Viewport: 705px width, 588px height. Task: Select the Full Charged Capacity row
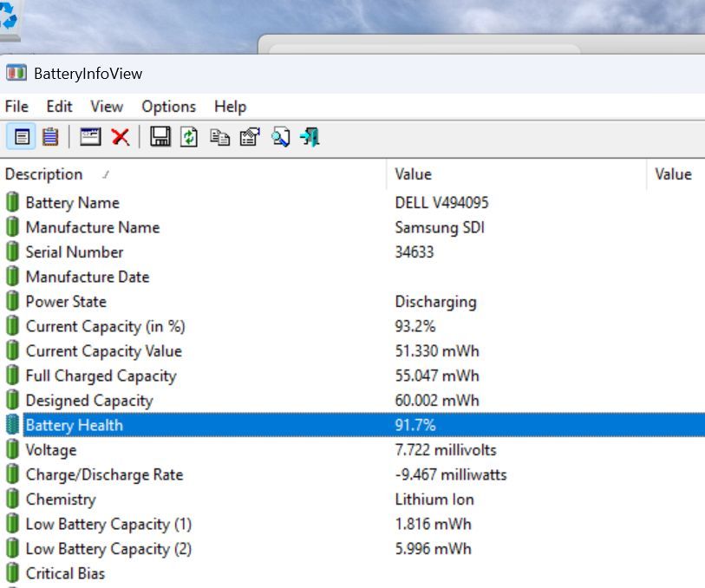click(x=101, y=376)
